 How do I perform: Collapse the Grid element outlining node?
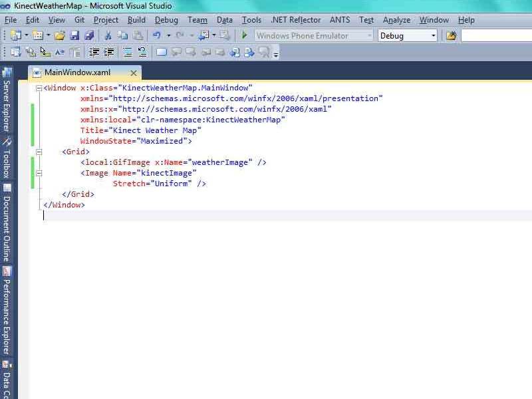pyautogui.click(x=39, y=152)
